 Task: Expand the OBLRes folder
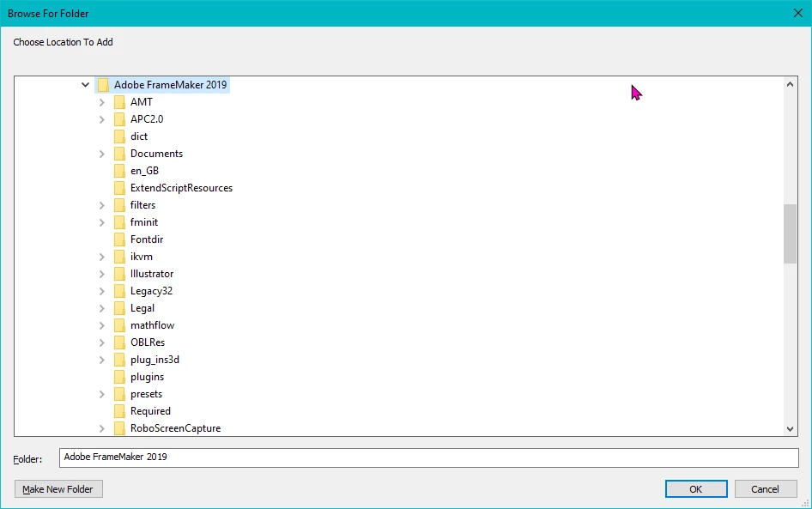click(102, 342)
